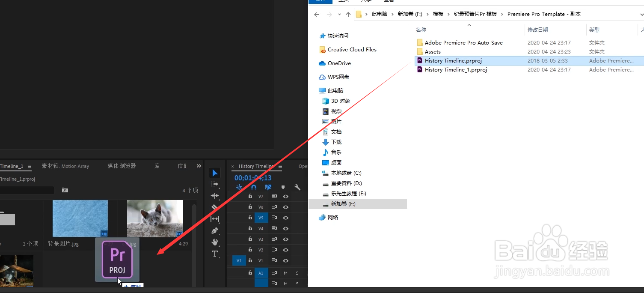Select the cat photo thumbnail

click(155, 218)
